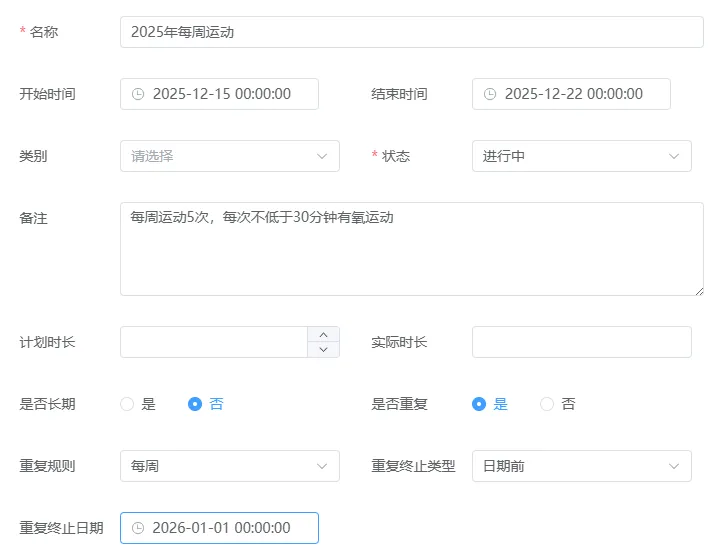Select 否 for 是否重复
714x552 pixels.
tap(547, 404)
